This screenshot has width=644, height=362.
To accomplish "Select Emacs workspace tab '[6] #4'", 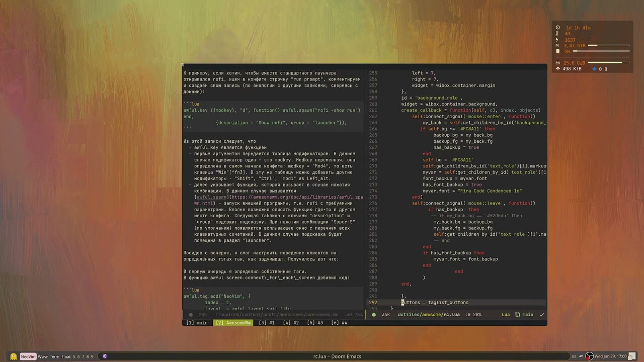I will click(x=339, y=323).
